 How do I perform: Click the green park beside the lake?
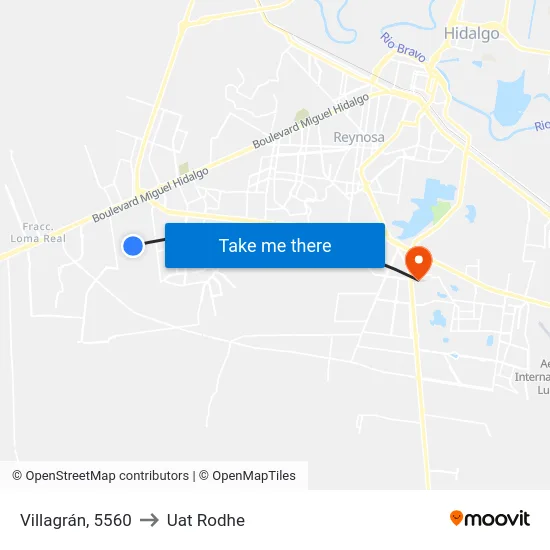tap(440, 211)
